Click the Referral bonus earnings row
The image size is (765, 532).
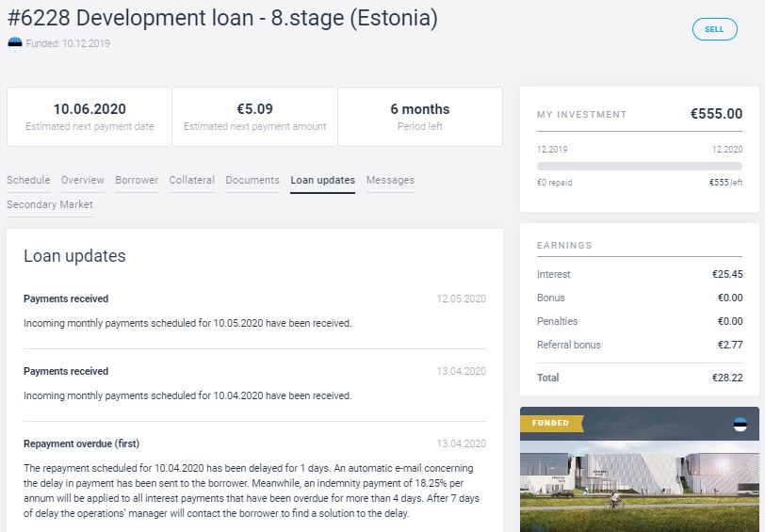click(x=640, y=345)
